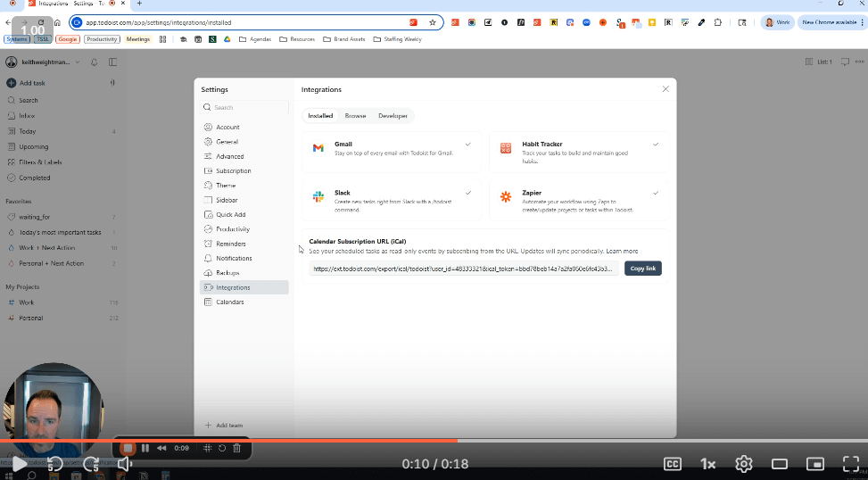Open the Gmail integration card
The width and height of the screenshot is (868, 480).
(x=392, y=151)
